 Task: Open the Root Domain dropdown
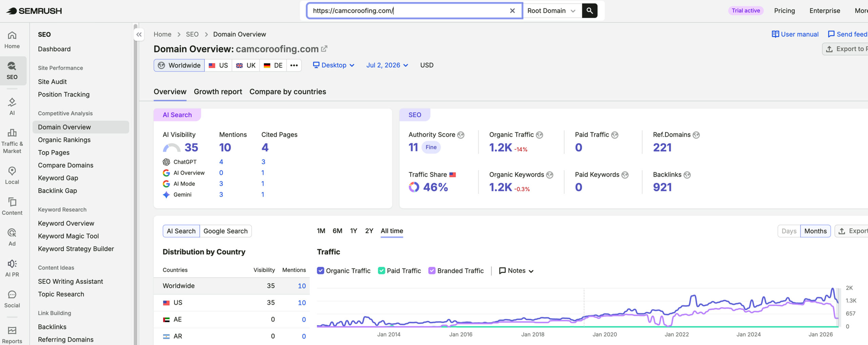552,11
